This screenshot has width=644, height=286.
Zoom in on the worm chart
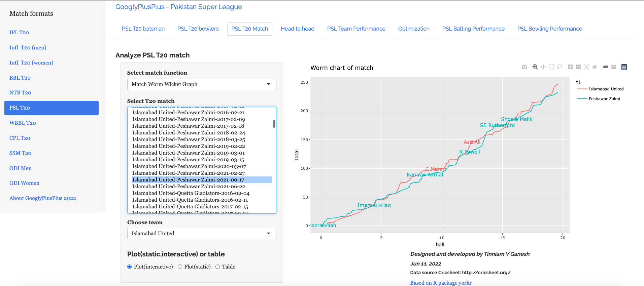point(570,67)
